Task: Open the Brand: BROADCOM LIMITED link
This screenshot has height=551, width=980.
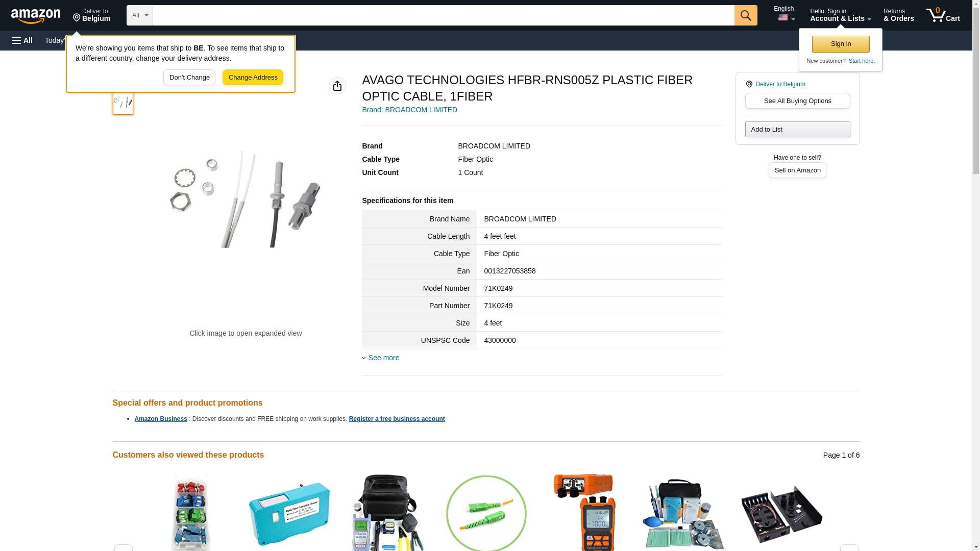Action: pos(409,110)
